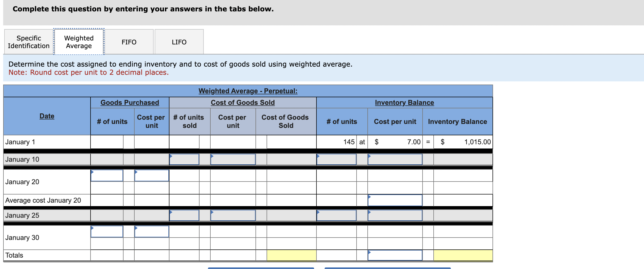Image resolution: width=644 pixels, height=269 pixels.
Task: Click the units sold field for January 25
Action: [x=184, y=215]
